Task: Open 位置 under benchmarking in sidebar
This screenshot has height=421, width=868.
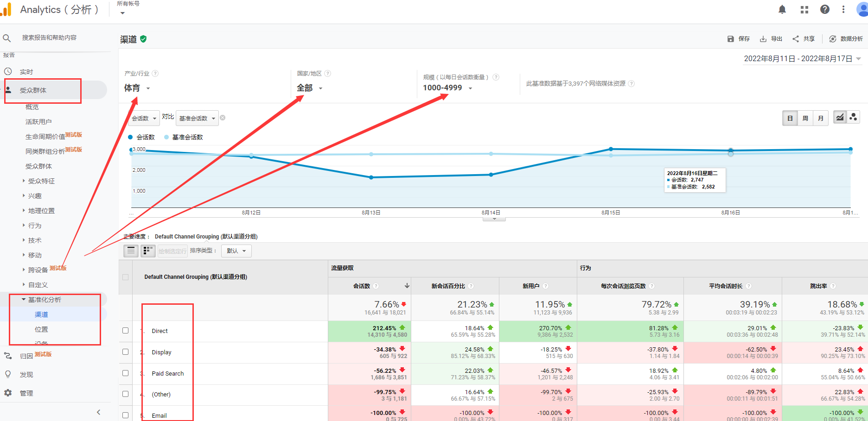Action: [x=41, y=329]
